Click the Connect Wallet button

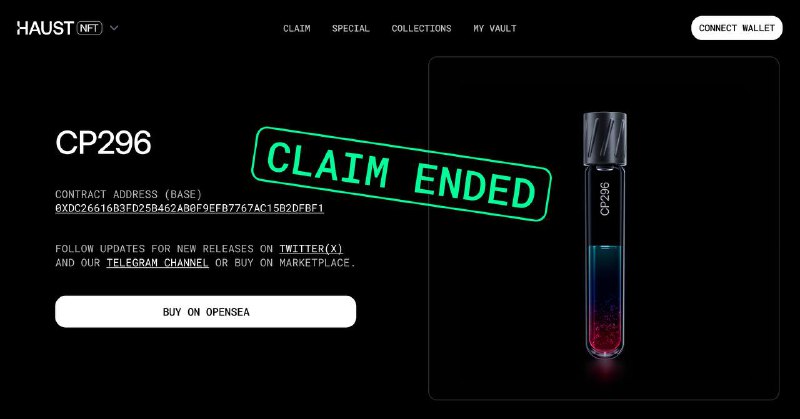[736, 28]
